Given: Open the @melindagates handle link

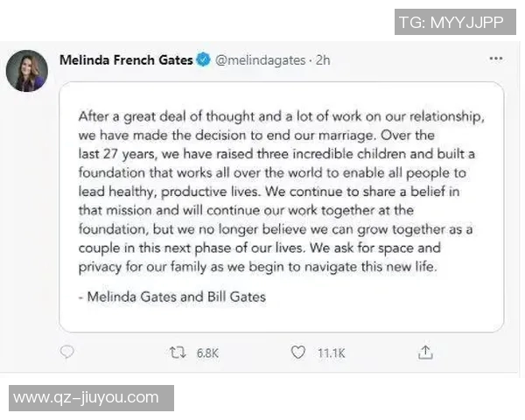Looking at the screenshot, I should [x=261, y=59].
